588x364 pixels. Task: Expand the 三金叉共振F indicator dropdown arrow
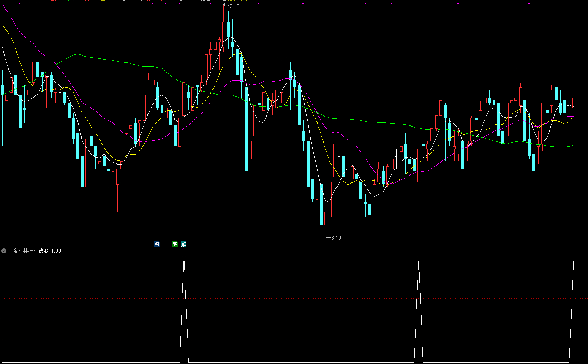pos(4,251)
